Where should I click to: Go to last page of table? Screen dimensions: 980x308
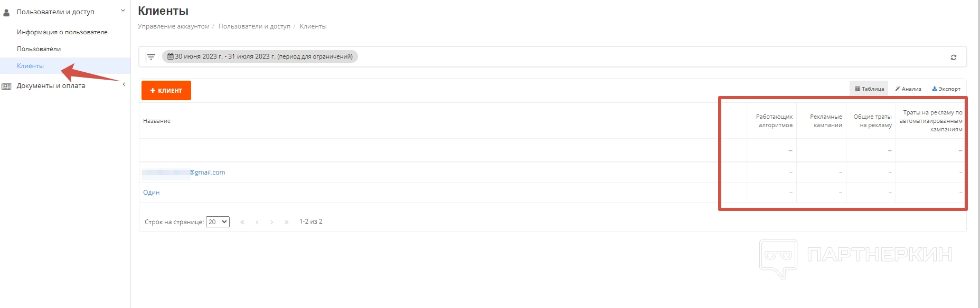click(287, 222)
